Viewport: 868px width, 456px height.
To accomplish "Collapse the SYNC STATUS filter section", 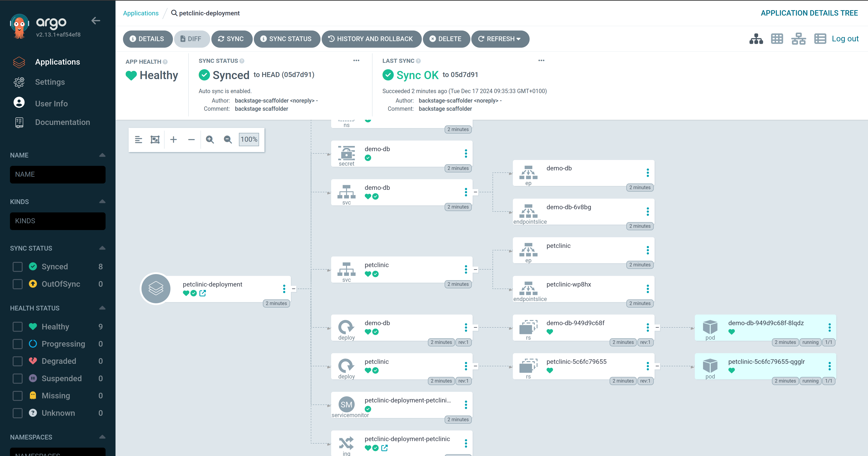I will click(102, 248).
